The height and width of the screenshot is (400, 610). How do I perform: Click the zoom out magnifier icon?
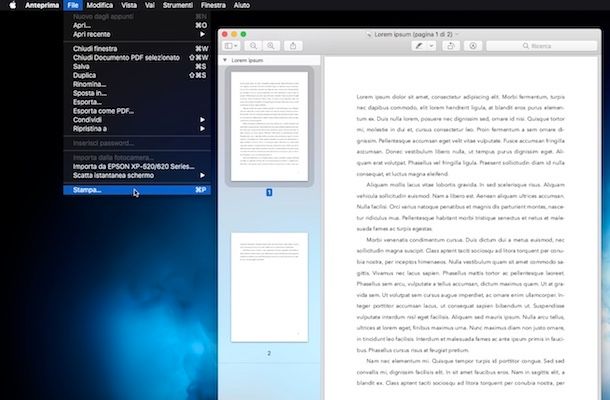253,46
